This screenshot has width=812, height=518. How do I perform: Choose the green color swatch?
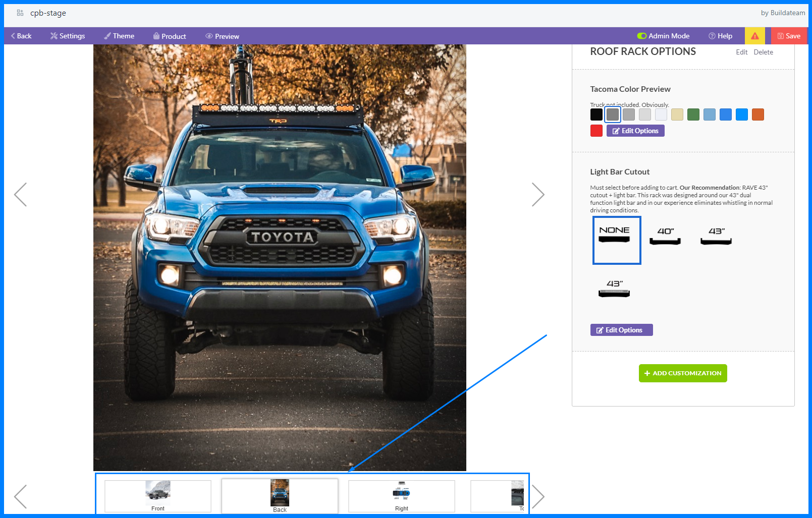(693, 114)
